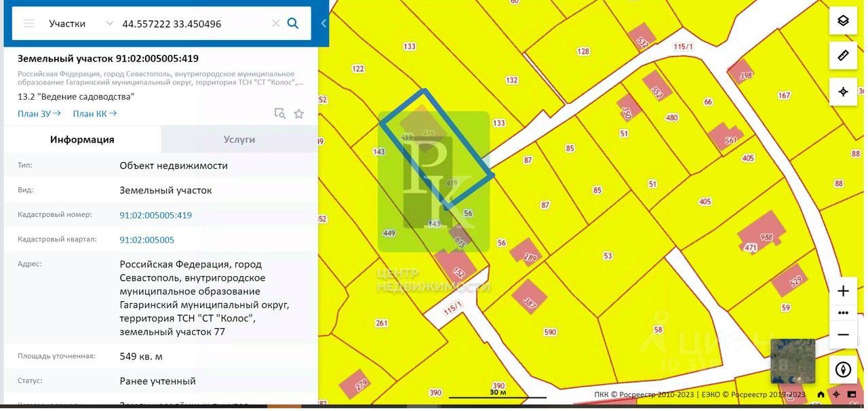Switch basemap via satellite thumbnail
This screenshot has height=411, width=868.
click(x=793, y=361)
